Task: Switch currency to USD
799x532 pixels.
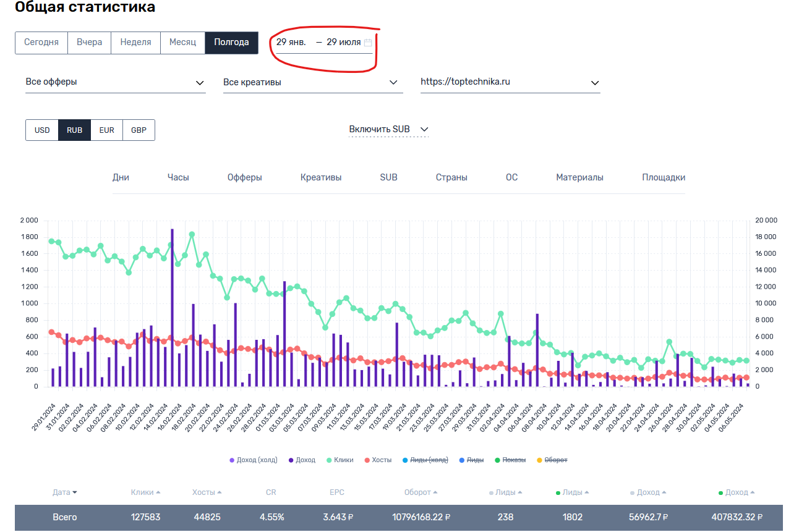Action: 42,130
